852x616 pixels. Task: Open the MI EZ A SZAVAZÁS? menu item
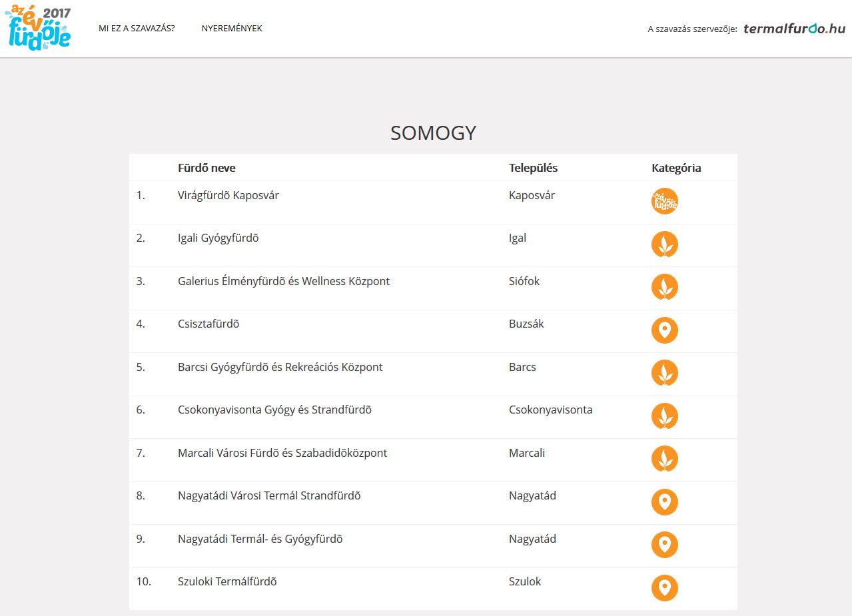tap(137, 29)
